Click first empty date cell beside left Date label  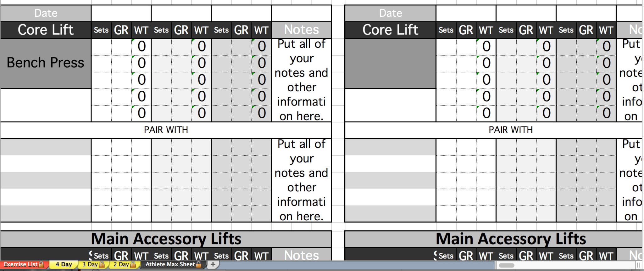tap(121, 13)
